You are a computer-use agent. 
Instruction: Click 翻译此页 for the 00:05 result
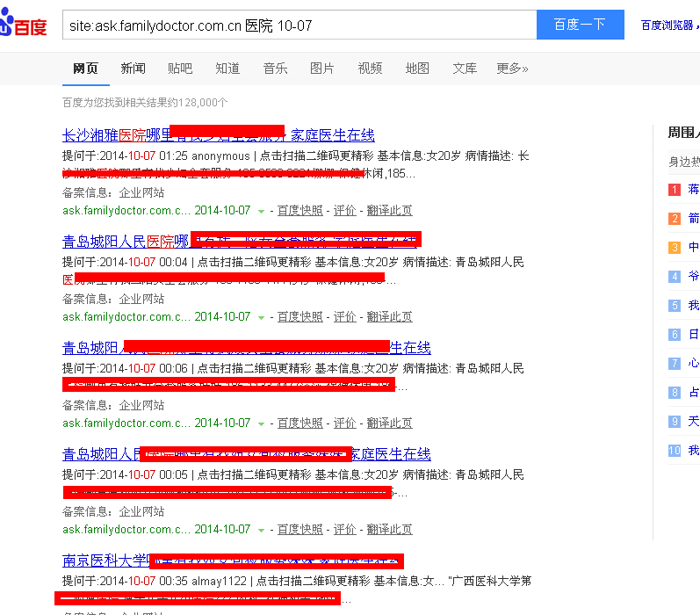pos(389,529)
